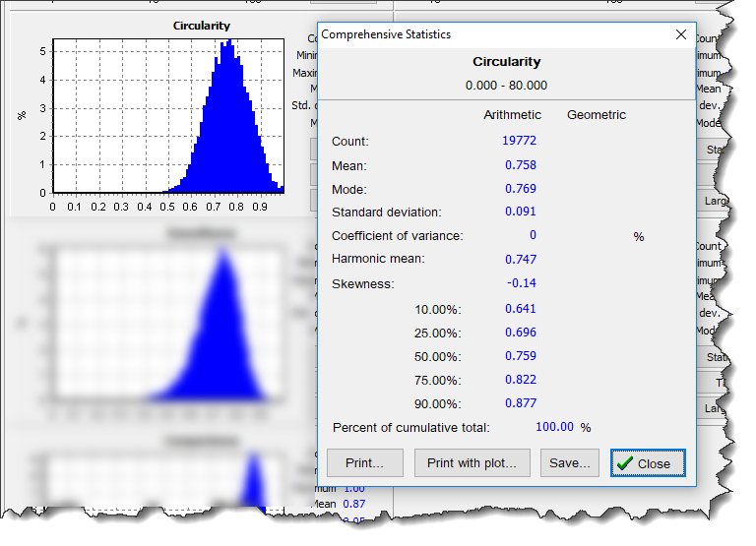
Task: Save the Circularity statistics
Action: (570, 463)
